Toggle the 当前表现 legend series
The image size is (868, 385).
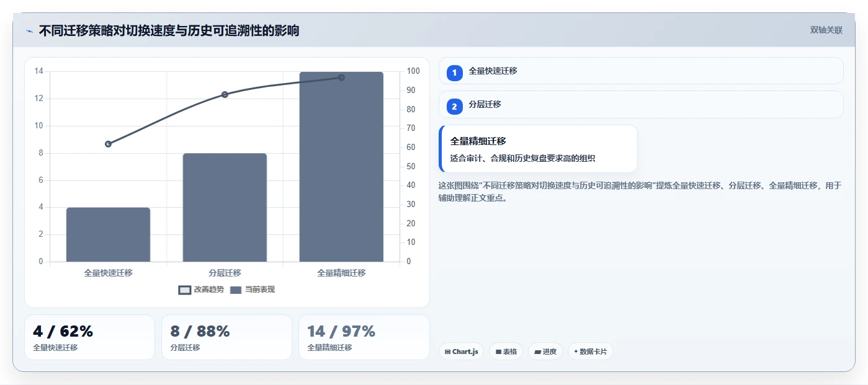point(253,290)
